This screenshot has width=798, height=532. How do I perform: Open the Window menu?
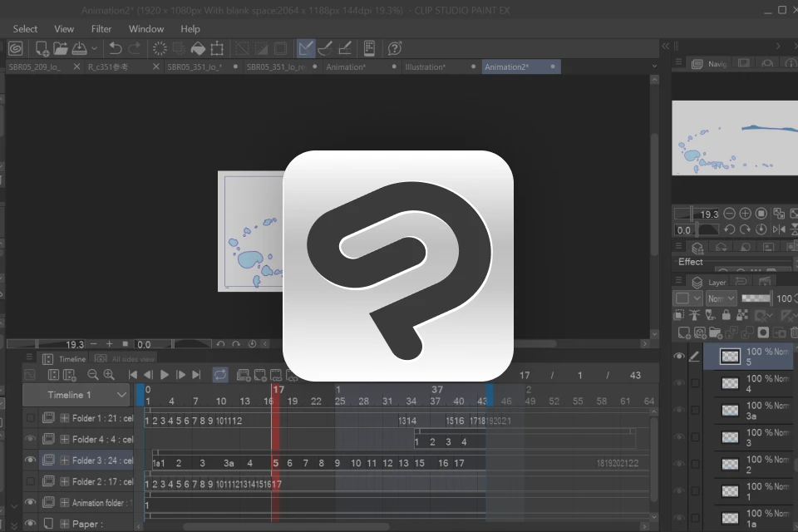pyautogui.click(x=146, y=29)
